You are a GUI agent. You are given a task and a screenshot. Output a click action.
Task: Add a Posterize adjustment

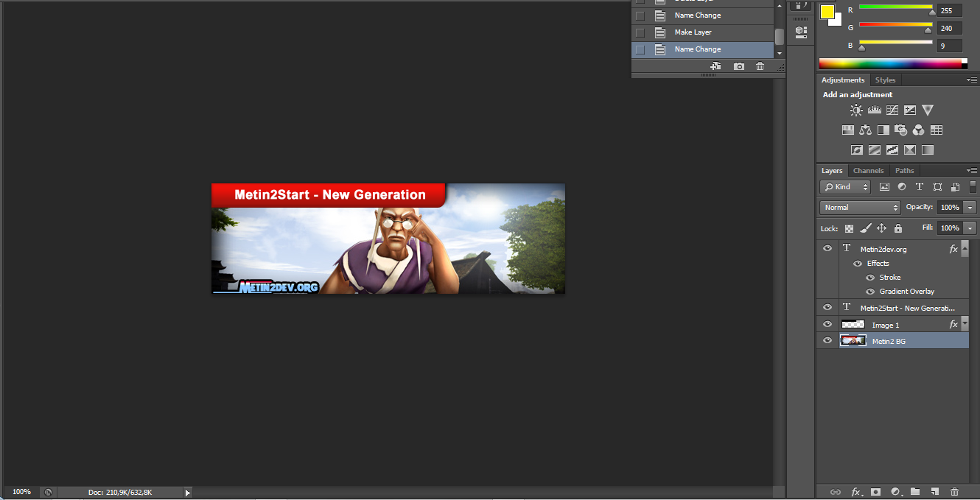(x=875, y=149)
